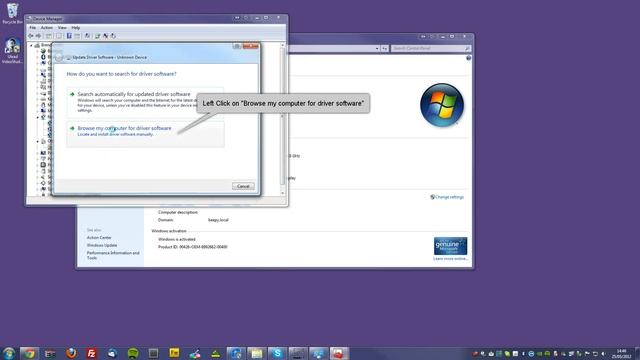Open Action Center link in System window
Viewport: 640px width, 360px height.
click(x=99, y=238)
